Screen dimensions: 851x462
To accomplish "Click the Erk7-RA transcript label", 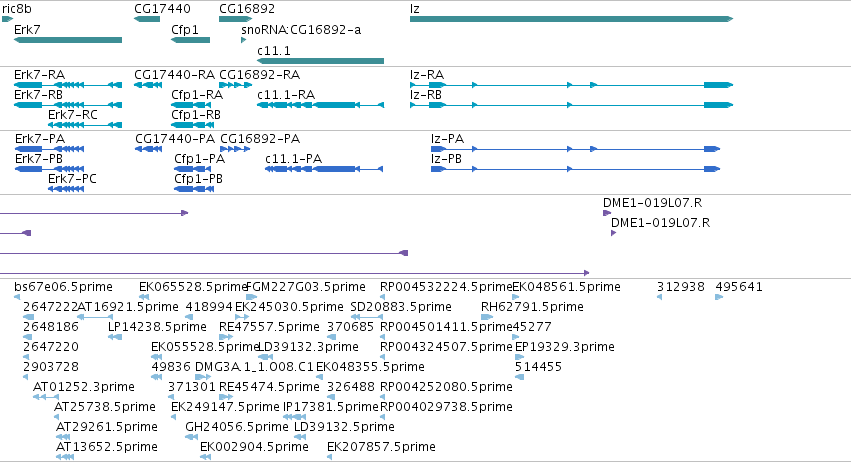I will click(x=39, y=74).
